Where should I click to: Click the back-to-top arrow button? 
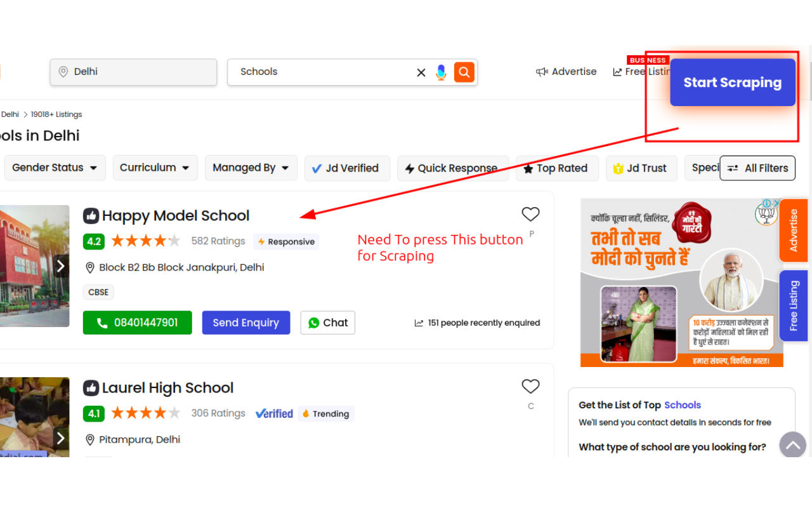tap(793, 445)
